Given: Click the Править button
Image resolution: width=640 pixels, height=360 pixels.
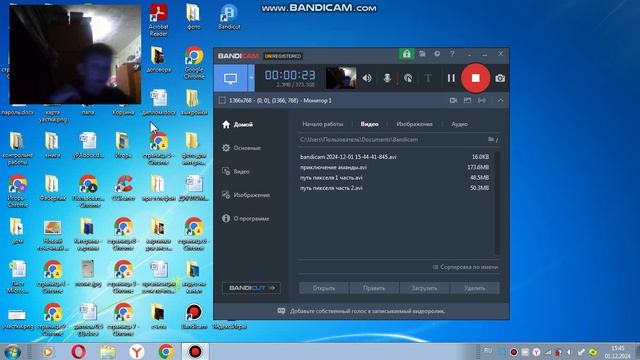Looking at the screenshot, I should tap(374, 288).
